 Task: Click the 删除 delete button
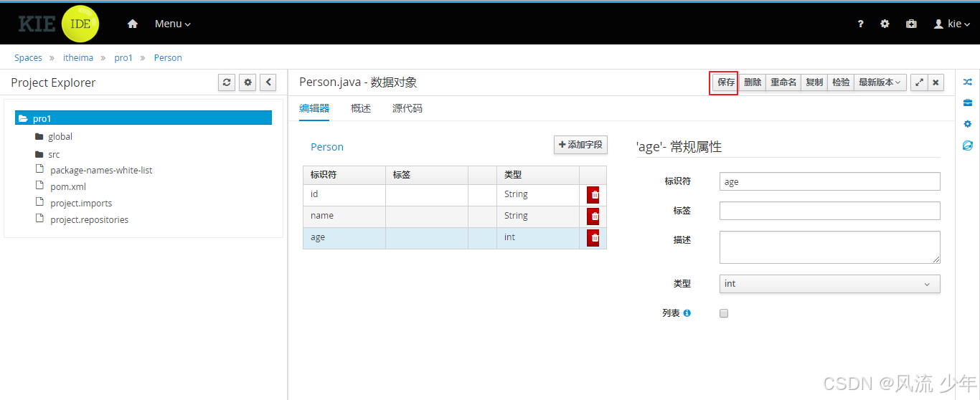click(x=753, y=82)
